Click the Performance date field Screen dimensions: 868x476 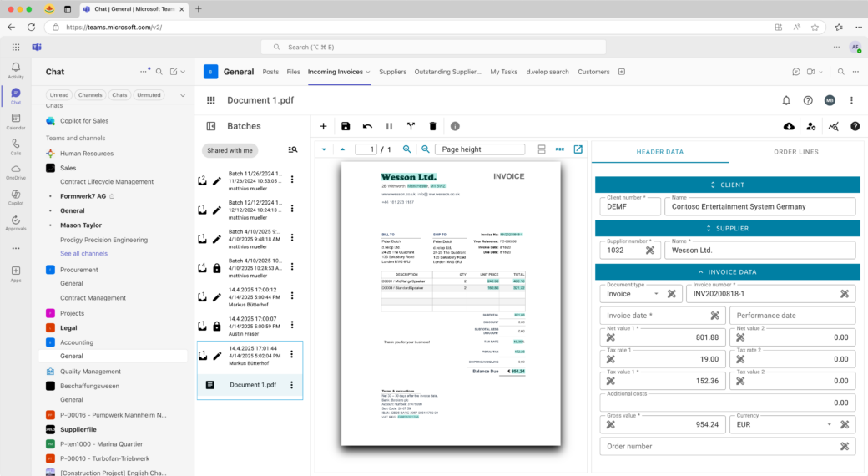click(x=793, y=316)
